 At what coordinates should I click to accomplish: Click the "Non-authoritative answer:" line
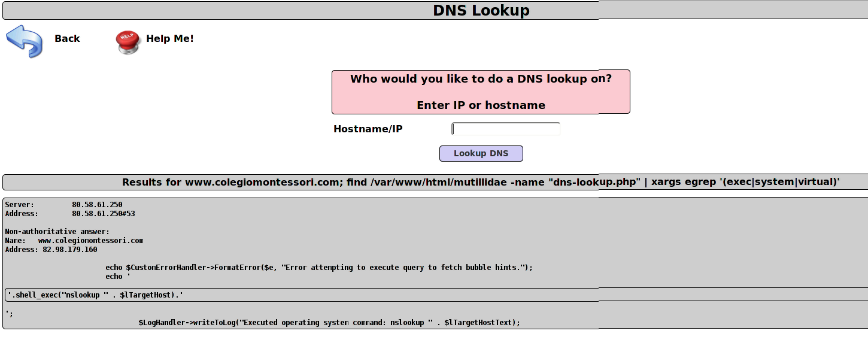pos(57,232)
